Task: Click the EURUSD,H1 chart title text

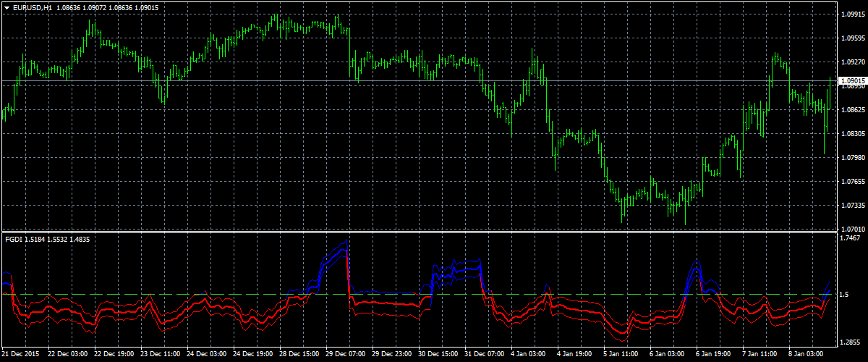Action: click(31, 7)
